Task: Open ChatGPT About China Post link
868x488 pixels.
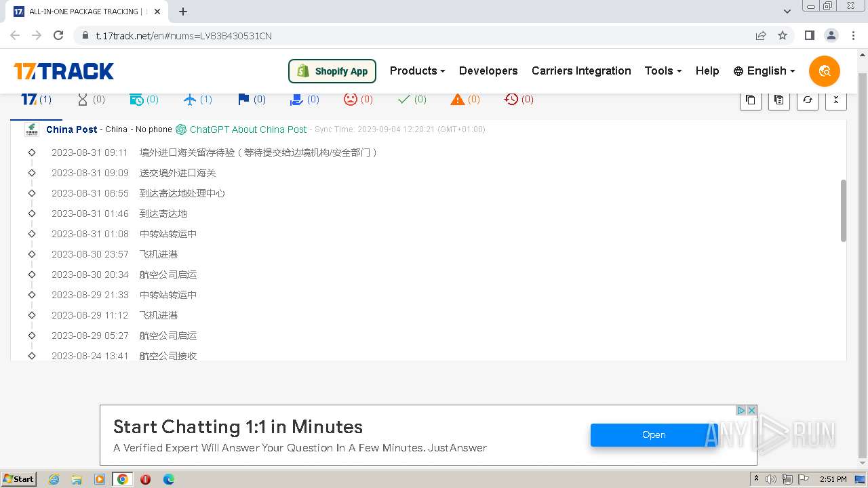Action: (241, 129)
